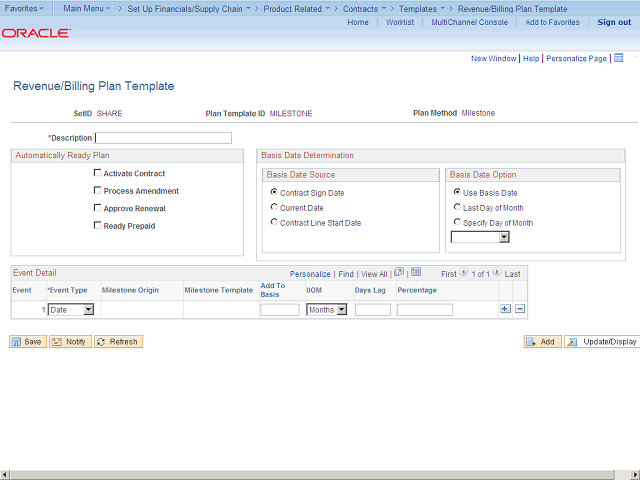Enable the Activate Contract checkbox
Screen dimensions: 640x480
98,173
